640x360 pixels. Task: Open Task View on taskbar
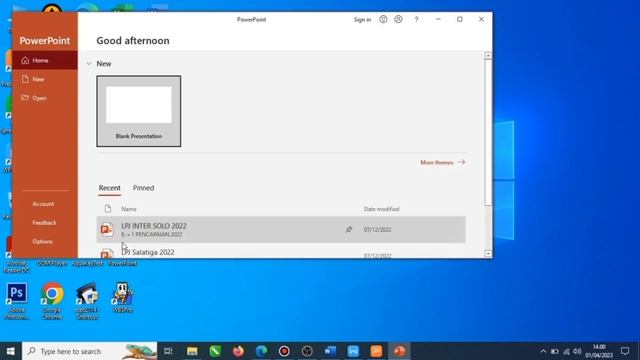(168, 351)
